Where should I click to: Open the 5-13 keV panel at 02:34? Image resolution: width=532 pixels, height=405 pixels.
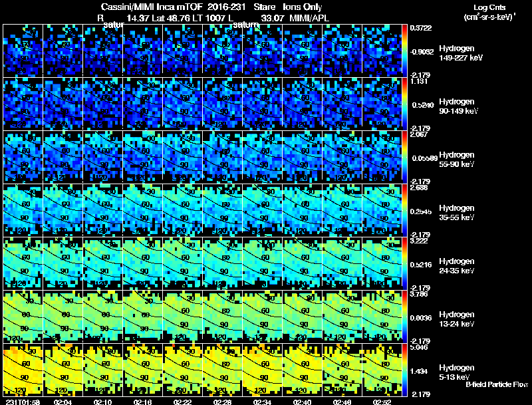(262, 370)
